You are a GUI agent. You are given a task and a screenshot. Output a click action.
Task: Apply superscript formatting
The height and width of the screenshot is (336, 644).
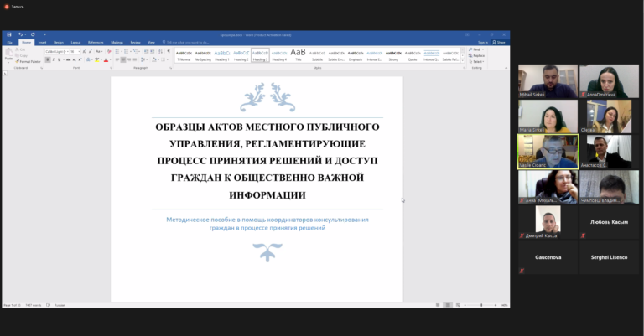coord(80,59)
